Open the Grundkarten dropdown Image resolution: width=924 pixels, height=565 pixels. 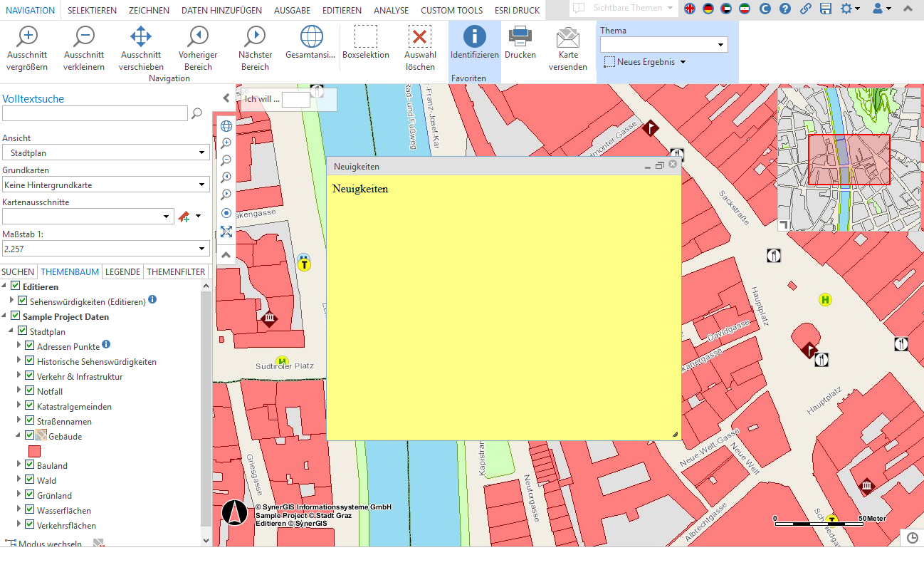pyautogui.click(x=201, y=184)
